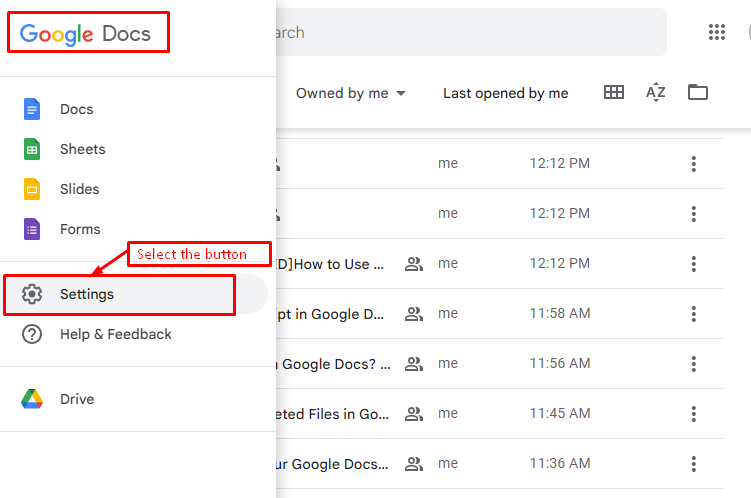Open AZ sort options
Screen dimensions: 751x498
click(656, 92)
